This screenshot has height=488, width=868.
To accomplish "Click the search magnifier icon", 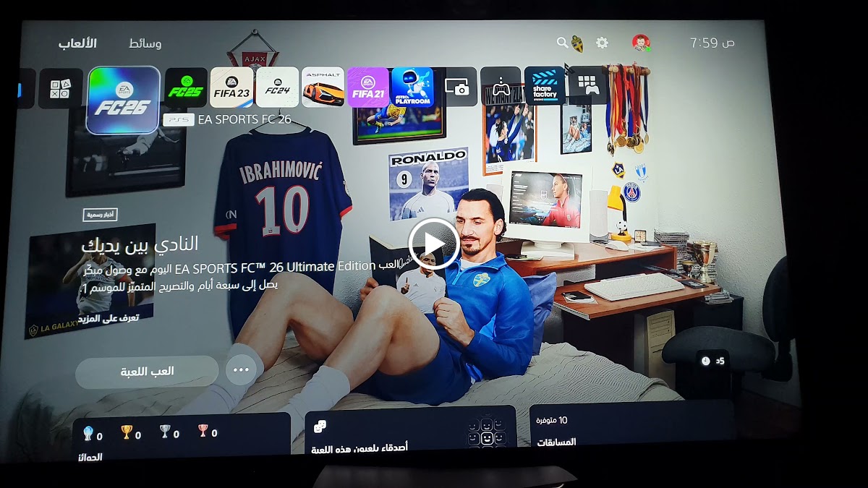I will [562, 43].
